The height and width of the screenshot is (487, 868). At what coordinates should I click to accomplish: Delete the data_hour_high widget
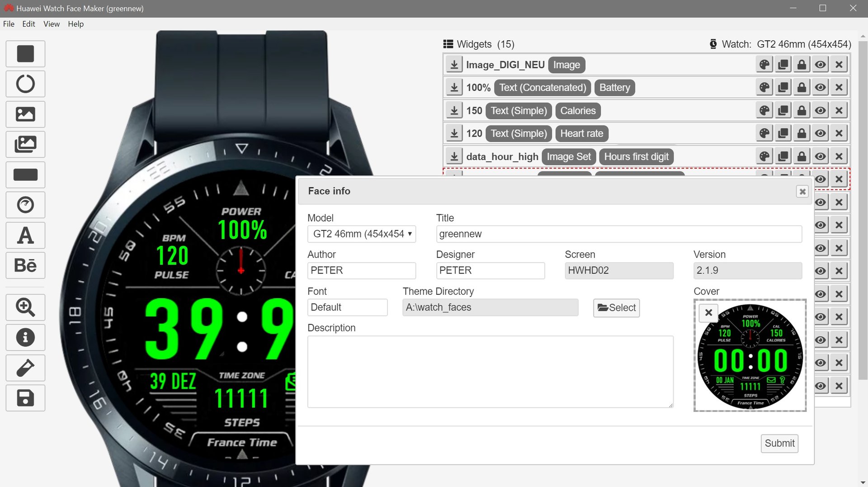coord(839,156)
